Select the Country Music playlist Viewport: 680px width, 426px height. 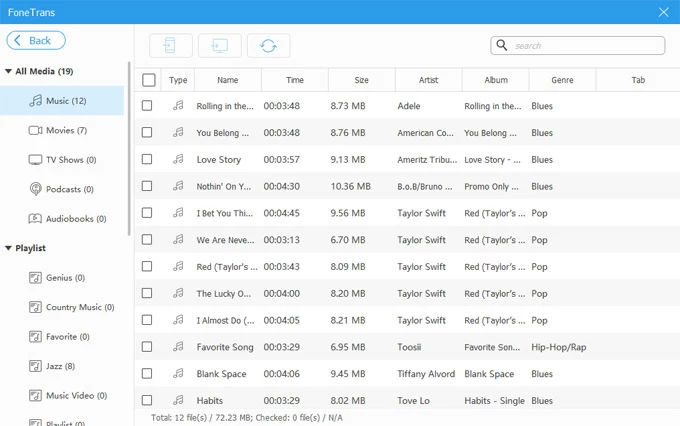tap(79, 308)
